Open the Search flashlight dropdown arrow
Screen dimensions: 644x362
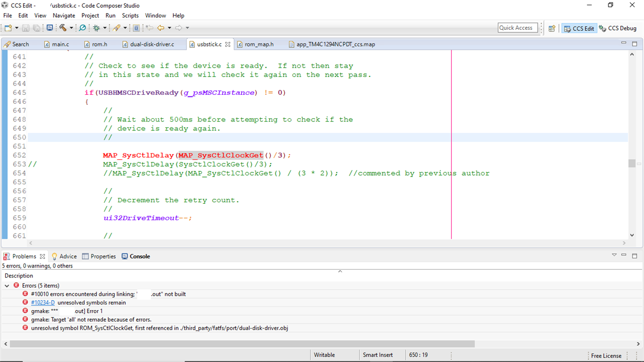tap(125, 28)
